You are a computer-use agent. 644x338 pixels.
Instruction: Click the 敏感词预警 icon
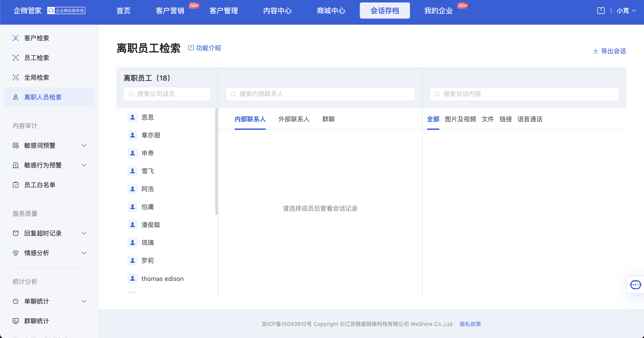tap(16, 145)
